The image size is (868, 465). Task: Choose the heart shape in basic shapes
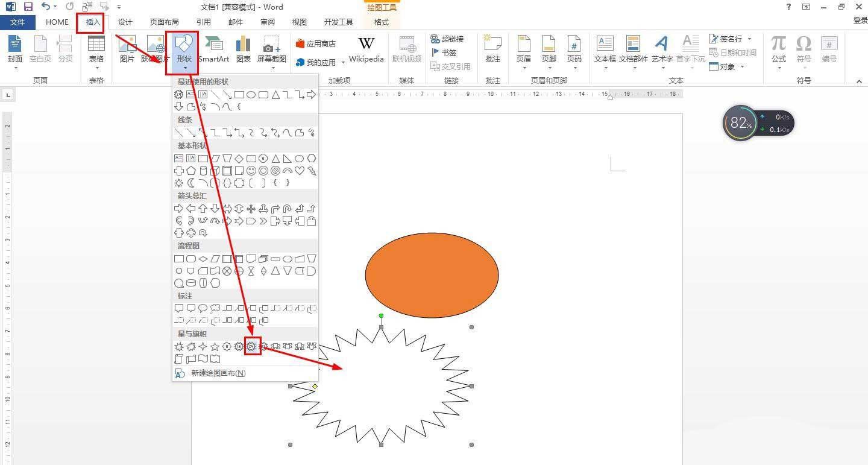click(x=300, y=171)
